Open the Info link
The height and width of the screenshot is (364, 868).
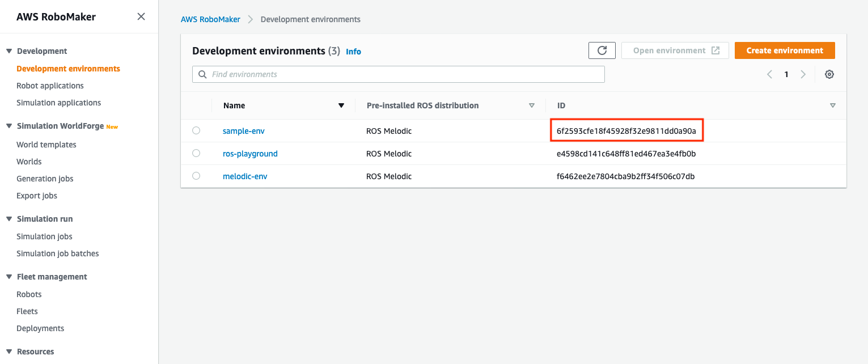[353, 52]
